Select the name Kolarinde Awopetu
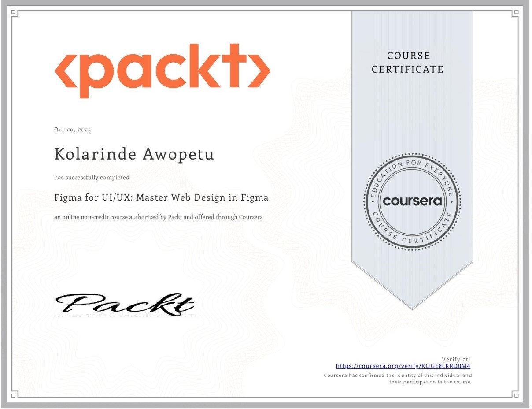The height and width of the screenshot is (409, 532). coord(134,154)
